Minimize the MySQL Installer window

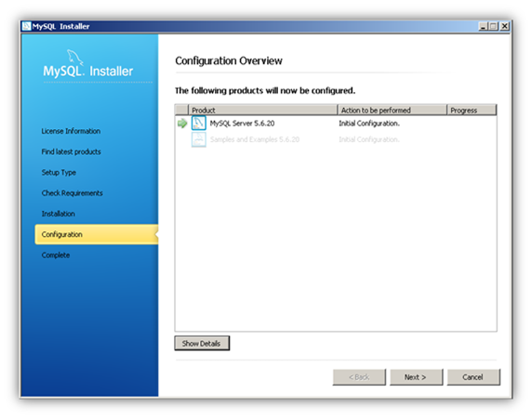pos(483,26)
